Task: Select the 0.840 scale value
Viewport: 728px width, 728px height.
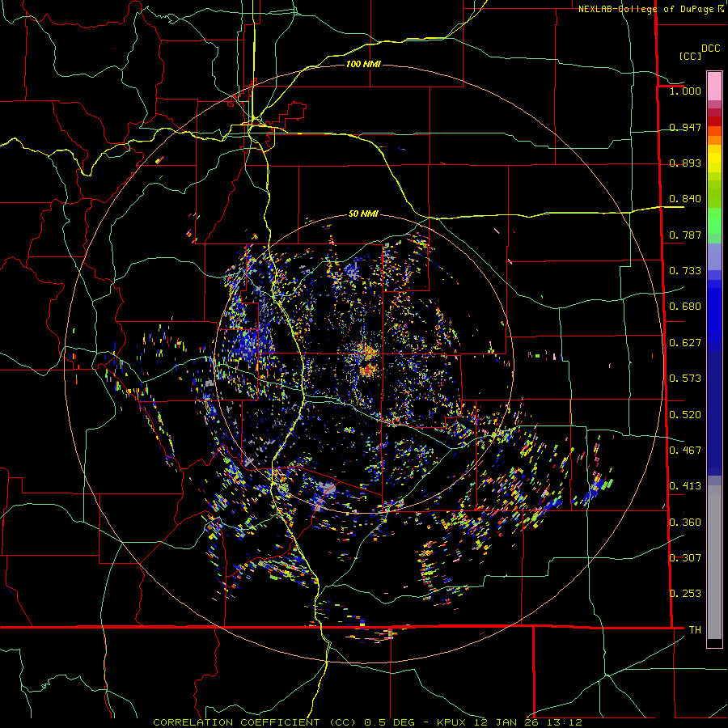Action: click(x=685, y=199)
